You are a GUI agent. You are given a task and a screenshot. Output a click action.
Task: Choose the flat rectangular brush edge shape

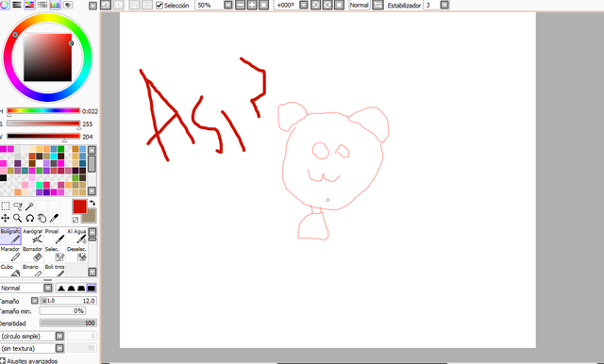click(x=92, y=288)
